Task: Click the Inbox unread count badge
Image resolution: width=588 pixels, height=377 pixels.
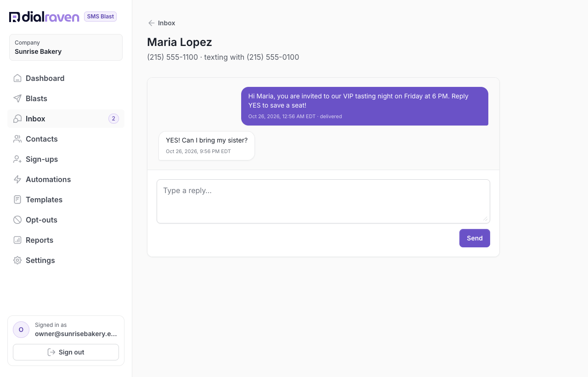Action: pyautogui.click(x=113, y=119)
